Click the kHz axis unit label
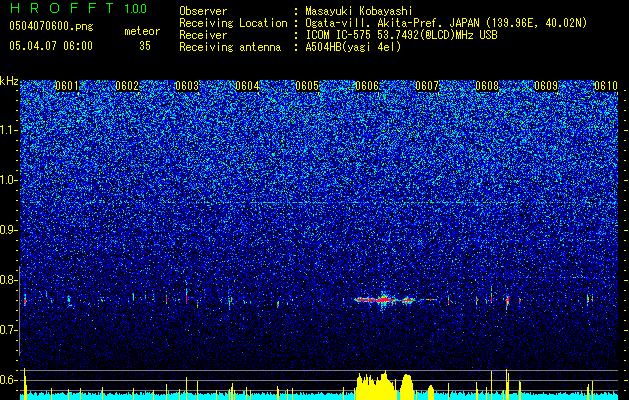This screenshot has width=629, height=400. pyautogui.click(x=9, y=81)
